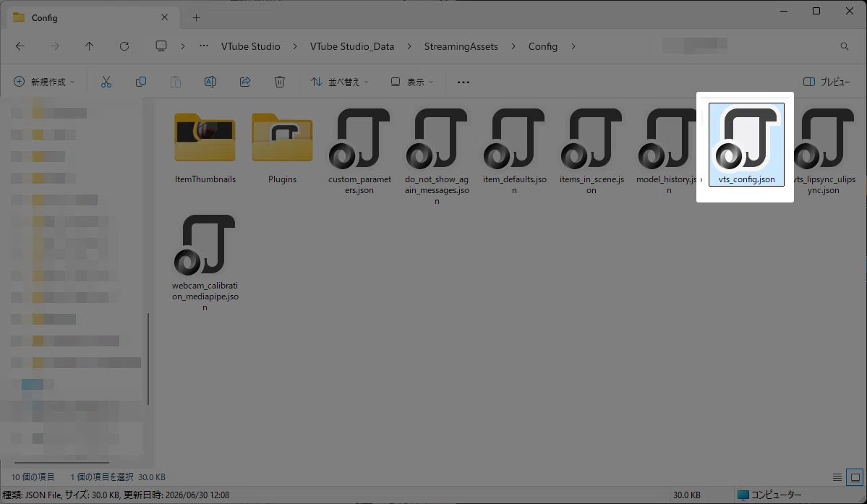Switch to large icons view
Screen dimensions: 867x504
coord(855,477)
